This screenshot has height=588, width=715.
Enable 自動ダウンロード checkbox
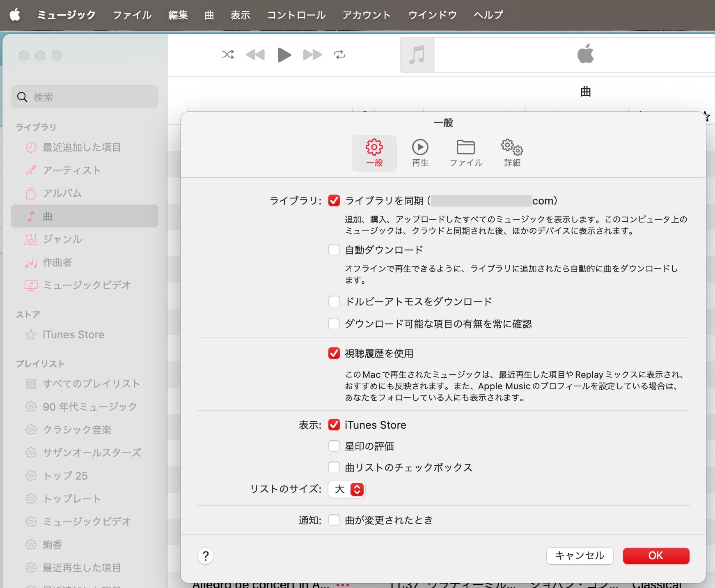tap(334, 250)
